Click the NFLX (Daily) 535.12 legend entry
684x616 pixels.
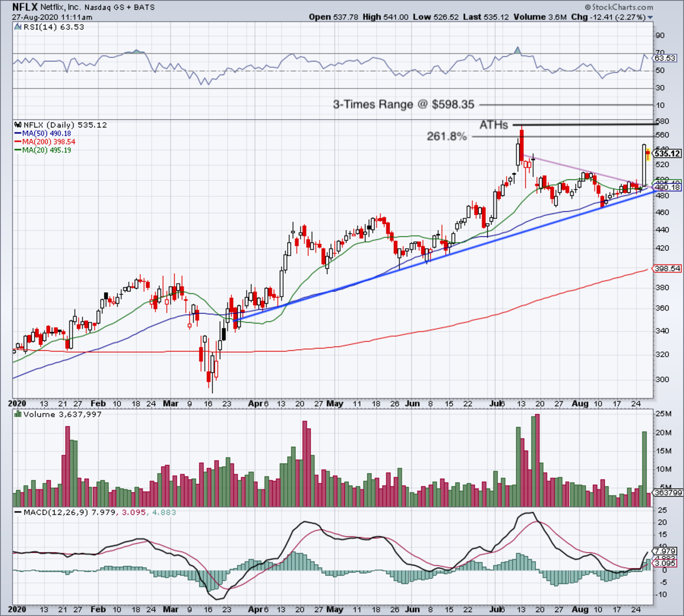[x=64, y=125]
